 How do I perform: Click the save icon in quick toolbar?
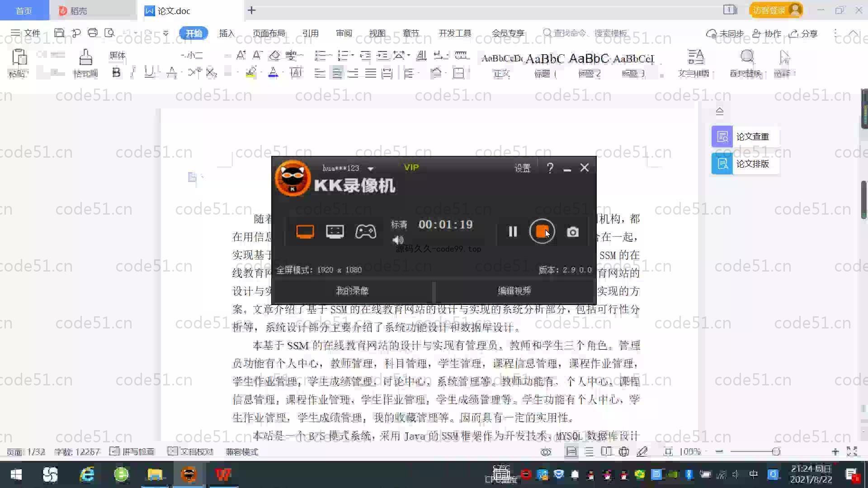59,33
